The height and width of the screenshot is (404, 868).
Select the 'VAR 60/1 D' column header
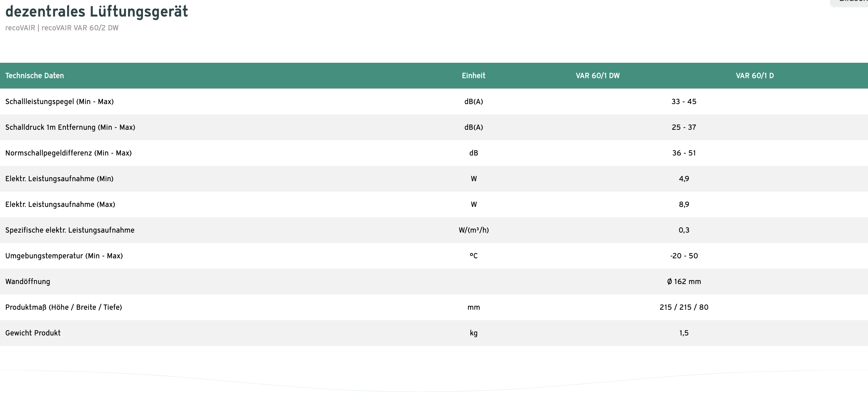[755, 76]
